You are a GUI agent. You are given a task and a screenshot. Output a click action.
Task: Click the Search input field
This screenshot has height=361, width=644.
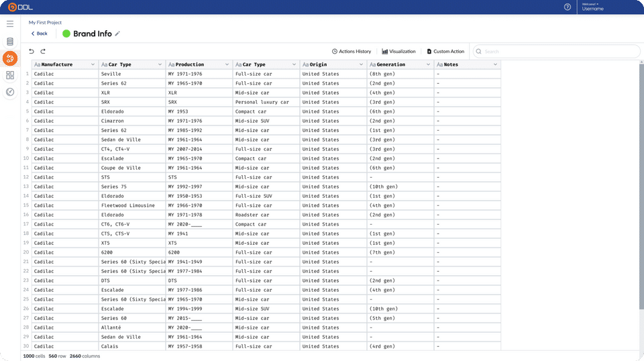point(557,52)
